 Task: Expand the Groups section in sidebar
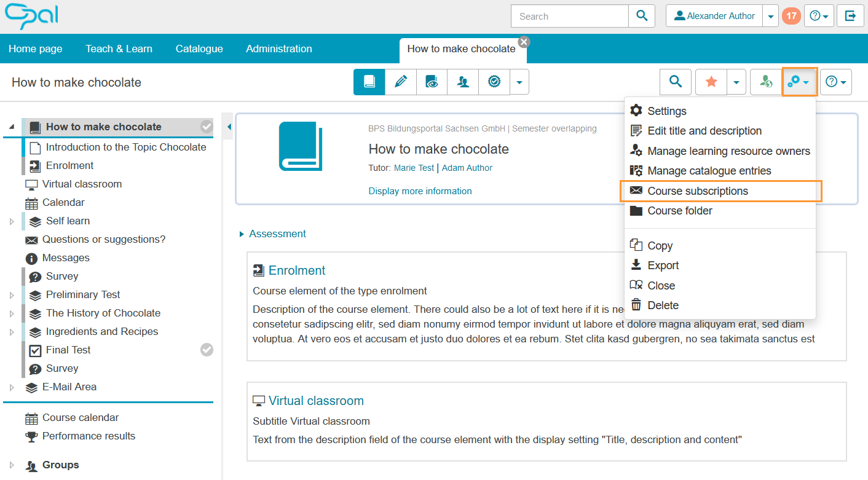pyautogui.click(x=12, y=465)
